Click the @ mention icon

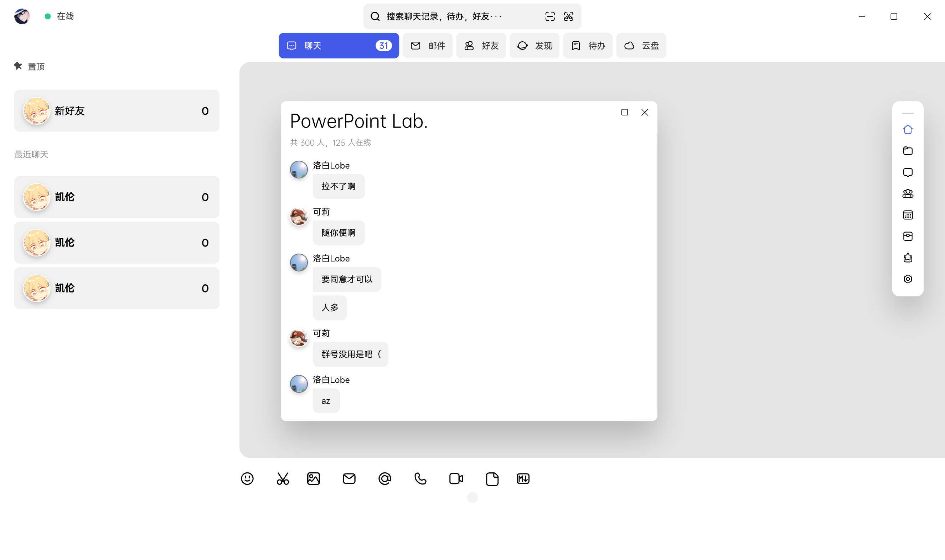point(384,478)
